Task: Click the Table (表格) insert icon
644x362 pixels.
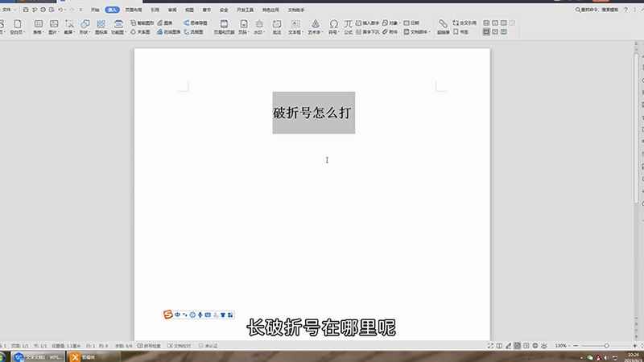Action: 38,24
